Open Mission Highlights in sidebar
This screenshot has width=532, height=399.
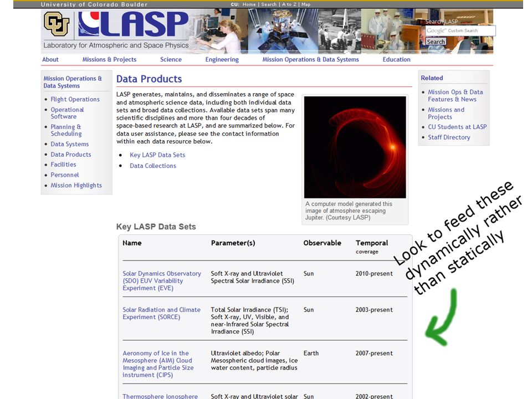[x=76, y=185]
